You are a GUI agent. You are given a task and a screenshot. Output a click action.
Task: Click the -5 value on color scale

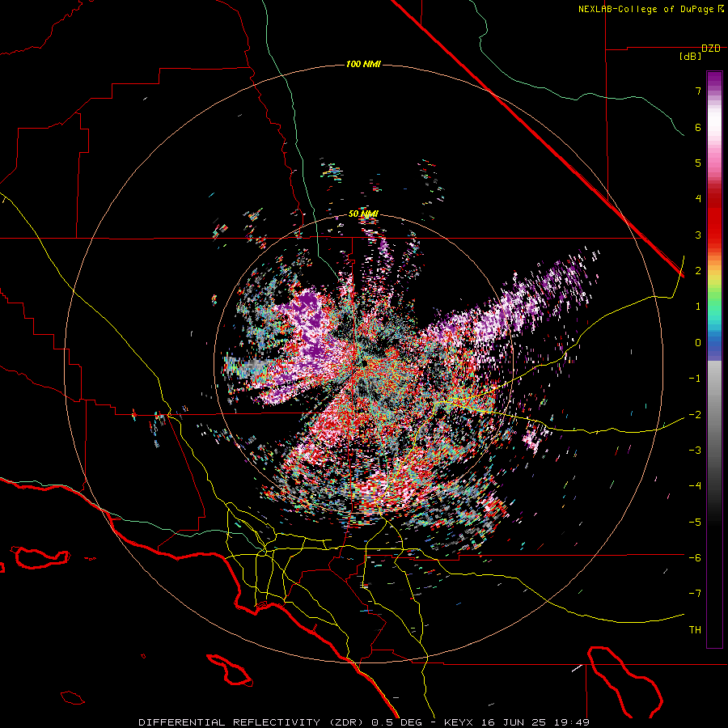[x=695, y=522]
